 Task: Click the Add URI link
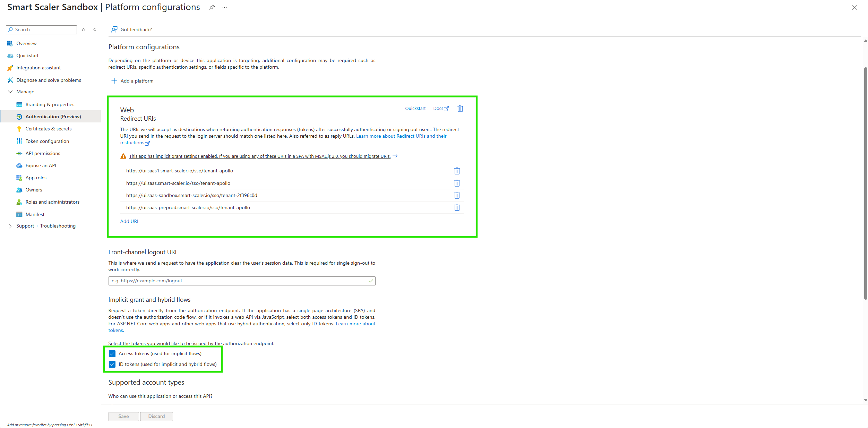(129, 221)
